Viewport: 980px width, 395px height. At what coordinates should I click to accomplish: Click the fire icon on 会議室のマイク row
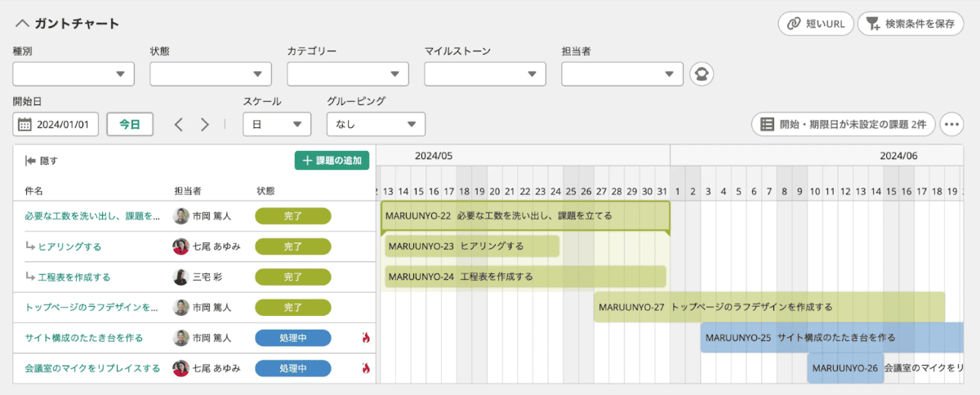click(366, 368)
